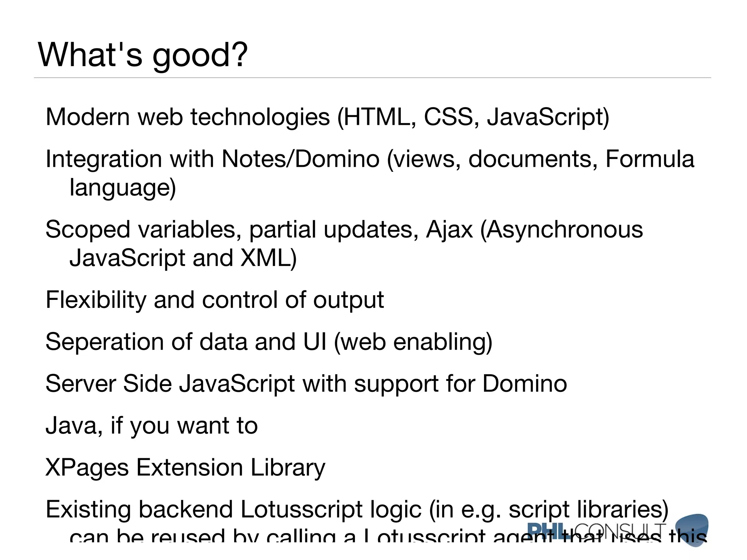
Task: Click the "JavaScript and XML)" continuation line
Action: [183, 258]
